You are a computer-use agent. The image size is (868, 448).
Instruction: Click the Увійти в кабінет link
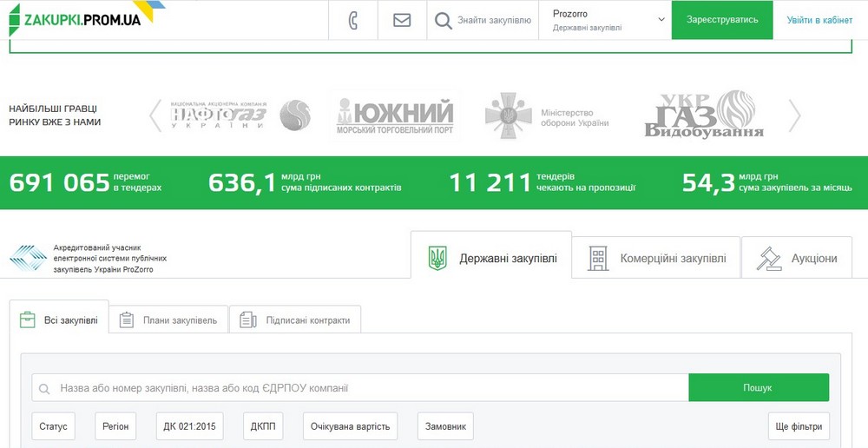[x=819, y=20]
